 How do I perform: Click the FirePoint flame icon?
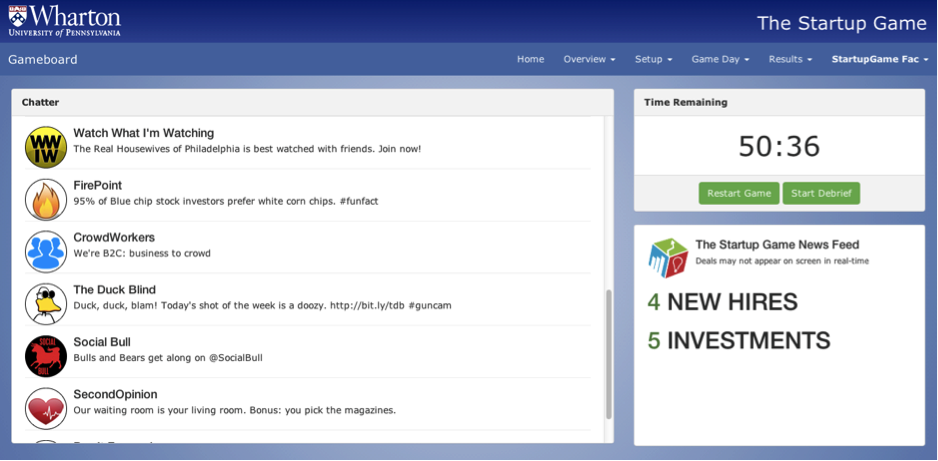tap(45, 199)
